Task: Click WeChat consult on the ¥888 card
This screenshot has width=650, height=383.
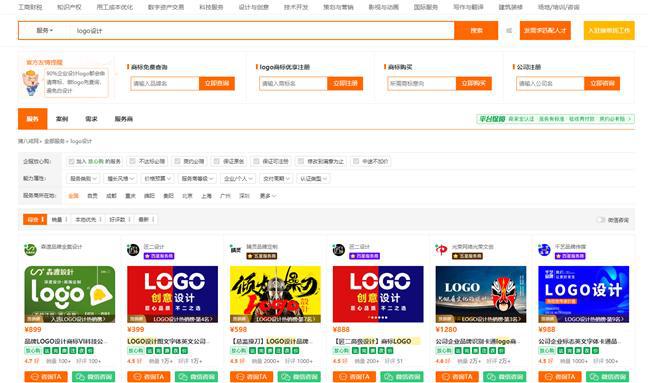Action: 402,377
